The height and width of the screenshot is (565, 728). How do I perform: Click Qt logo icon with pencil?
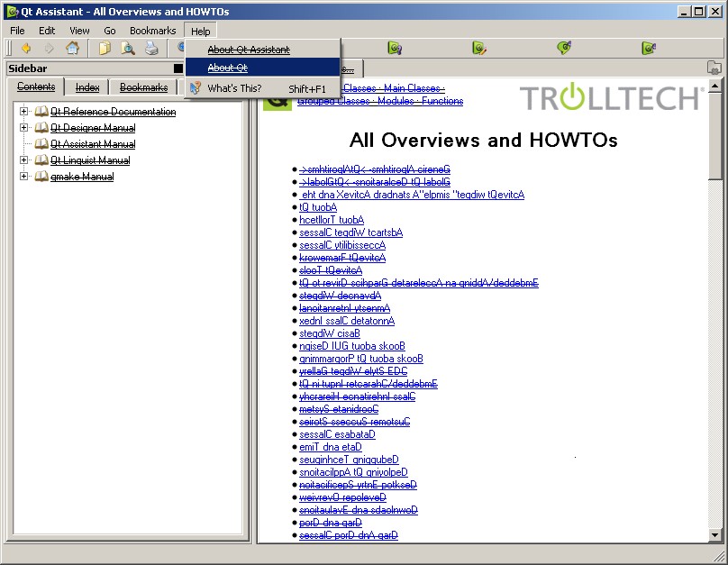479,49
